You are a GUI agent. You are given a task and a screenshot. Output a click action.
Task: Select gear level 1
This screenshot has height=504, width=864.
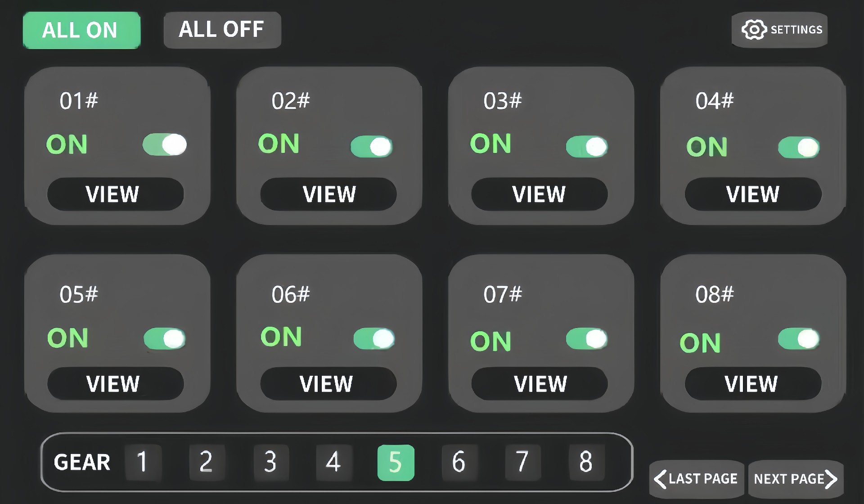(143, 462)
